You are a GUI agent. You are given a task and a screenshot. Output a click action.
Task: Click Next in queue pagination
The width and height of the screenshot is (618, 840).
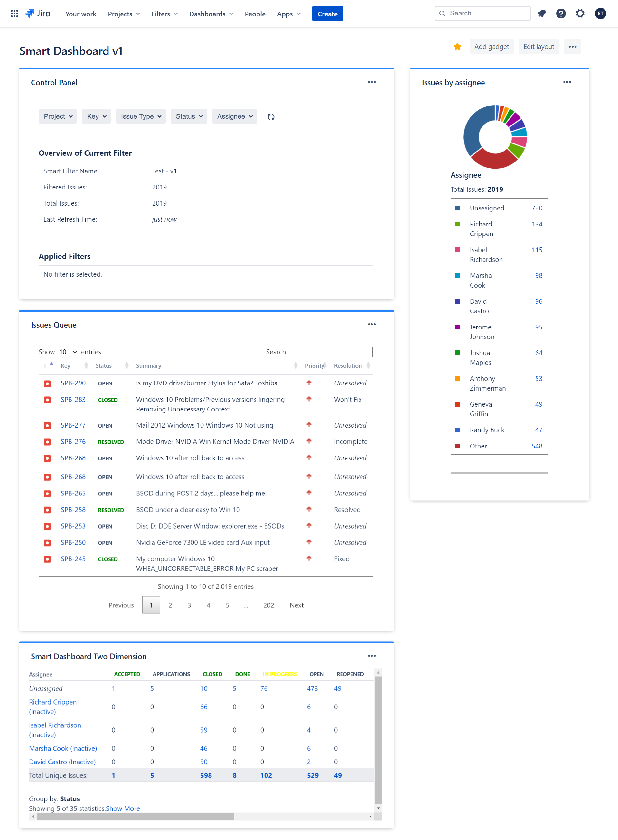point(296,605)
